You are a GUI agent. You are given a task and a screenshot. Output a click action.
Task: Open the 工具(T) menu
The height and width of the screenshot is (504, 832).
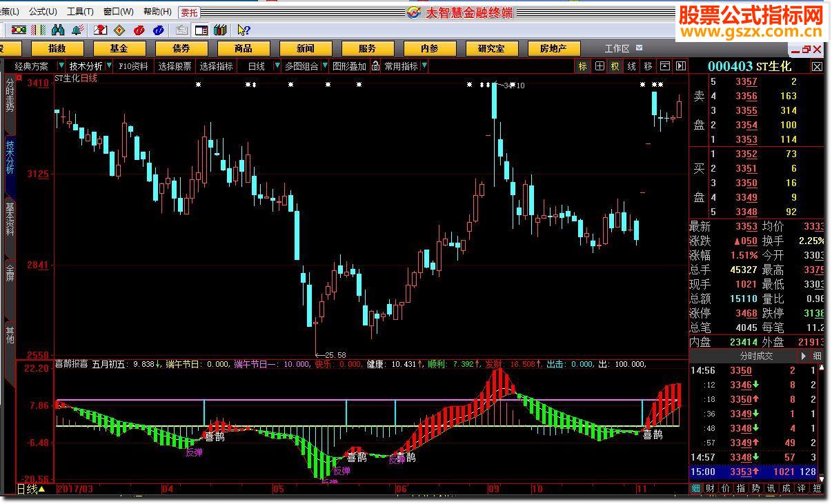pos(80,12)
